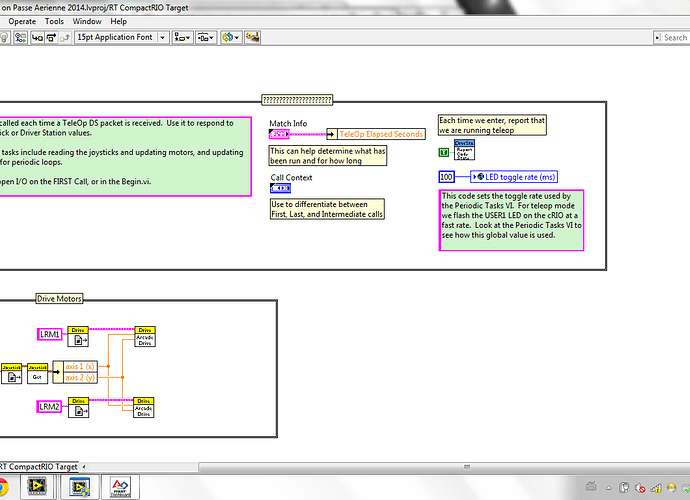Click 'Use to differentiate between' comment
Viewport: 690px width, 500px height.
coord(327,209)
